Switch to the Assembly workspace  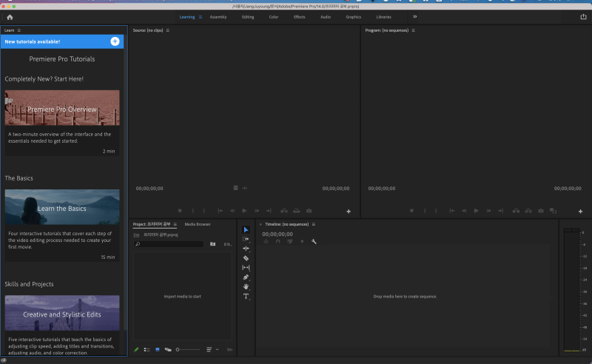(218, 17)
